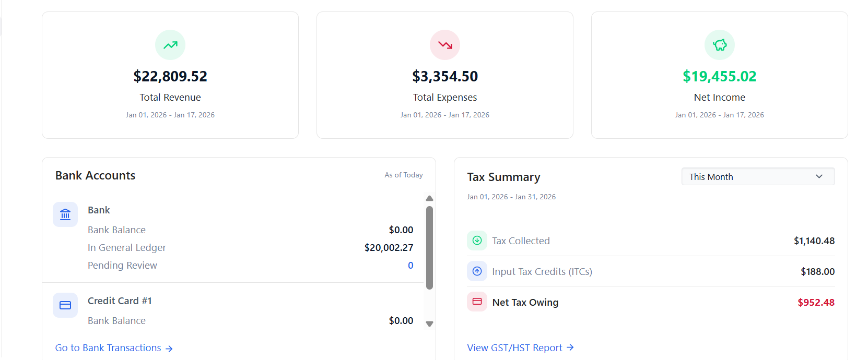Viewport: 868px width, 360px height.
Task: Click the Net Income label
Action: (720, 98)
